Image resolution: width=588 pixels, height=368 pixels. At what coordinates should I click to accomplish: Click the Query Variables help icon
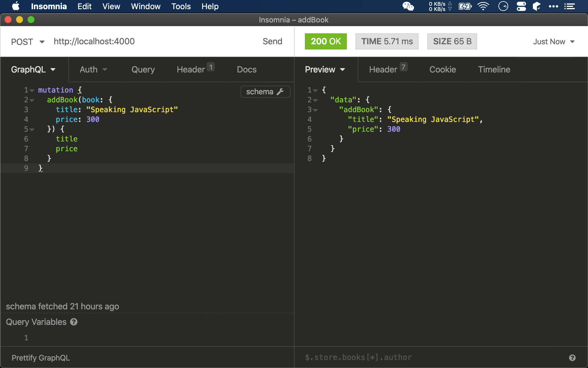tap(74, 322)
